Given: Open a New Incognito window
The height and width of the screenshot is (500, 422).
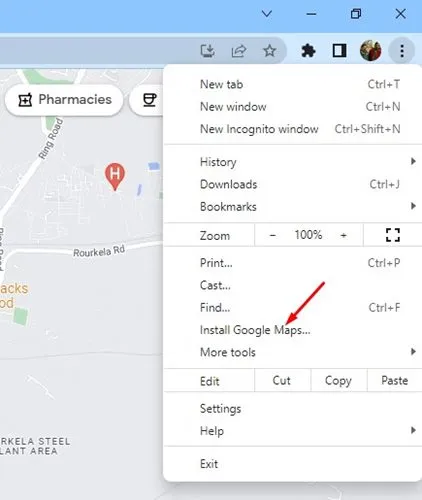Looking at the screenshot, I should (293, 129).
